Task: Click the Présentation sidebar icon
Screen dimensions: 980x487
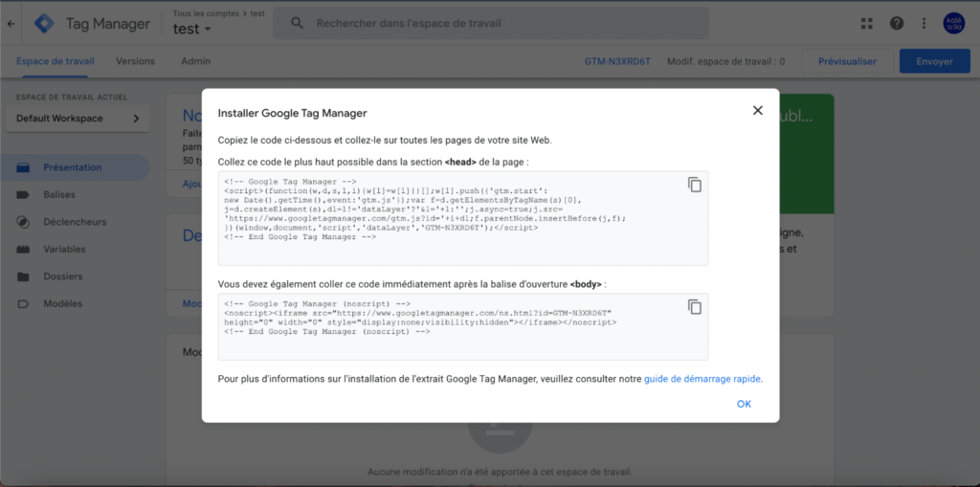Action: click(23, 167)
